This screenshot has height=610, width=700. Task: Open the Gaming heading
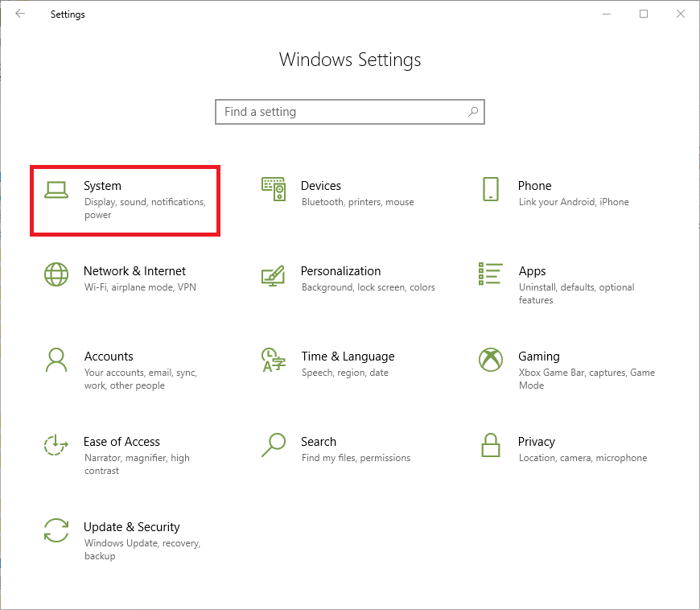click(x=539, y=357)
